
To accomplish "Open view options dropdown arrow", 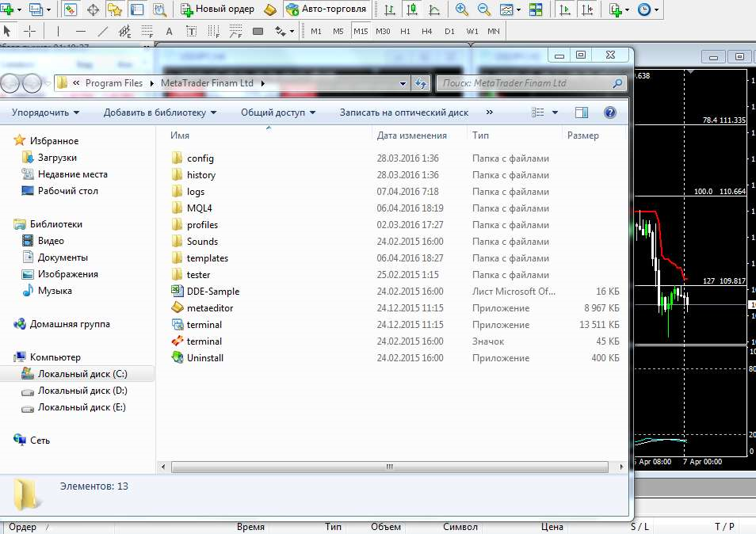I will pos(555,113).
